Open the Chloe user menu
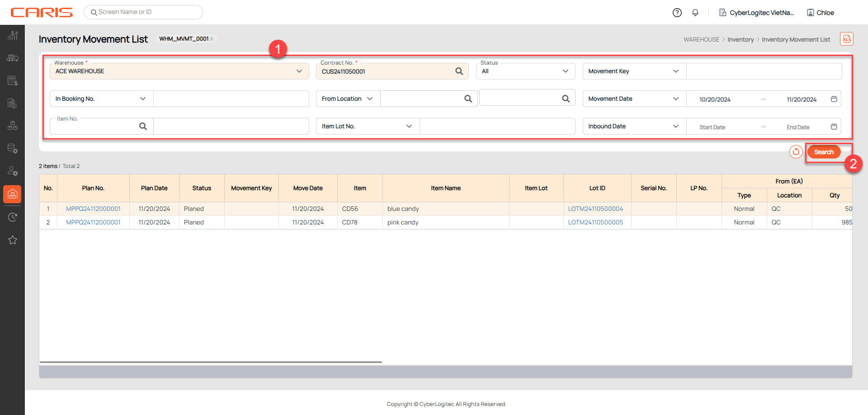Screen dimensions: 868x415 [821, 13]
